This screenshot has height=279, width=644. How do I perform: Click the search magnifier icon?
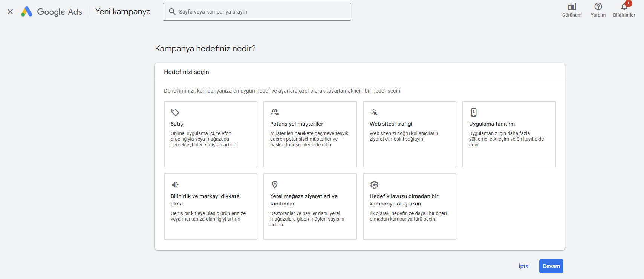tap(172, 12)
